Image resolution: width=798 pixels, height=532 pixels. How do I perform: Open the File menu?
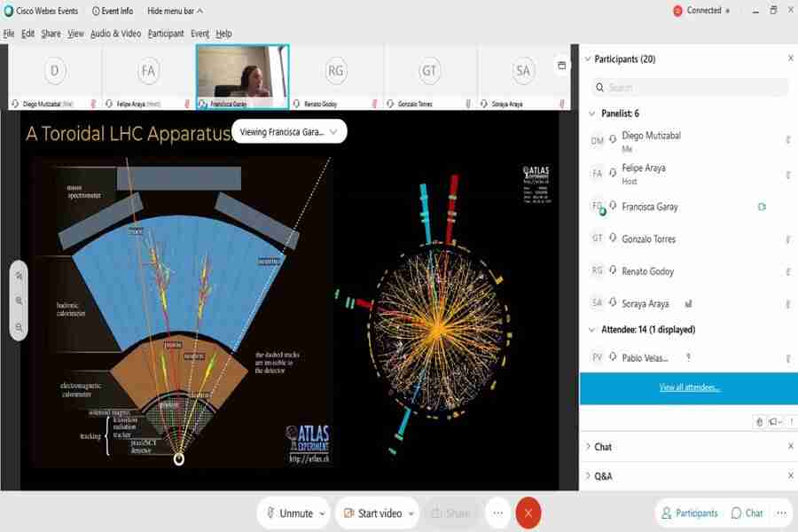coord(9,34)
